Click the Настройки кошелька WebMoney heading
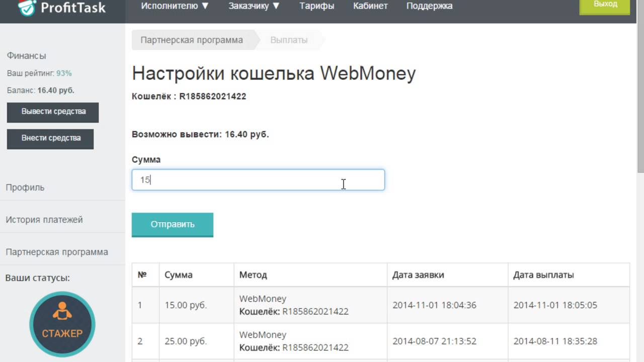 click(274, 73)
